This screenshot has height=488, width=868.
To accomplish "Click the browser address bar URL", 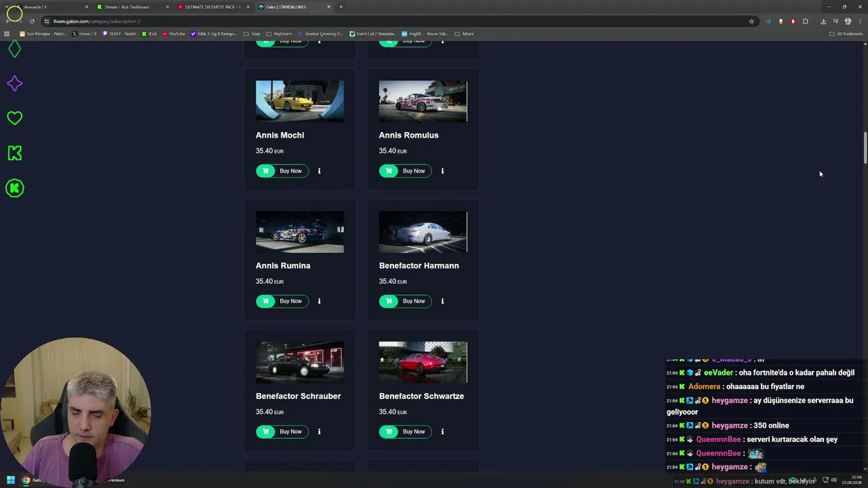I will [x=97, y=21].
